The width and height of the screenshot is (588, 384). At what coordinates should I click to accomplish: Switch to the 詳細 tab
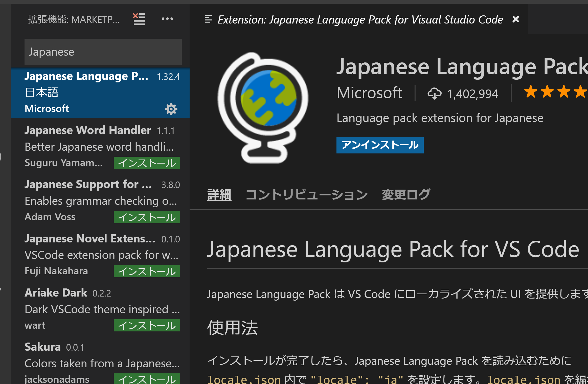tap(219, 195)
